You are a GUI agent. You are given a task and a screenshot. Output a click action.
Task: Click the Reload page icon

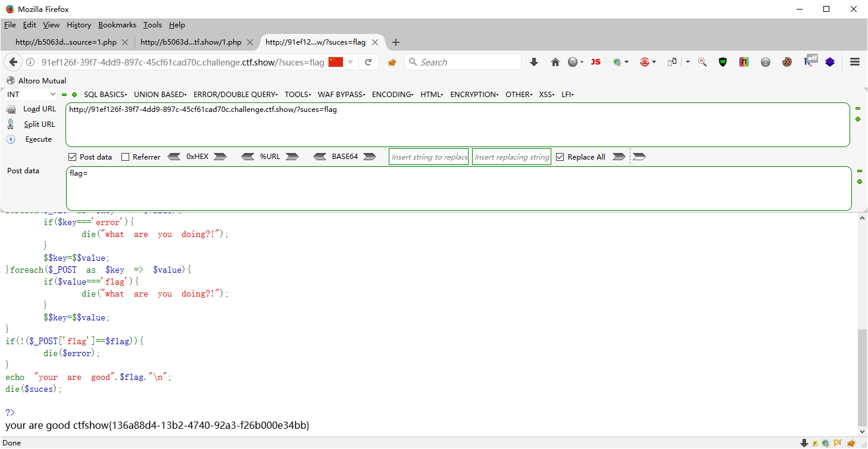[368, 62]
